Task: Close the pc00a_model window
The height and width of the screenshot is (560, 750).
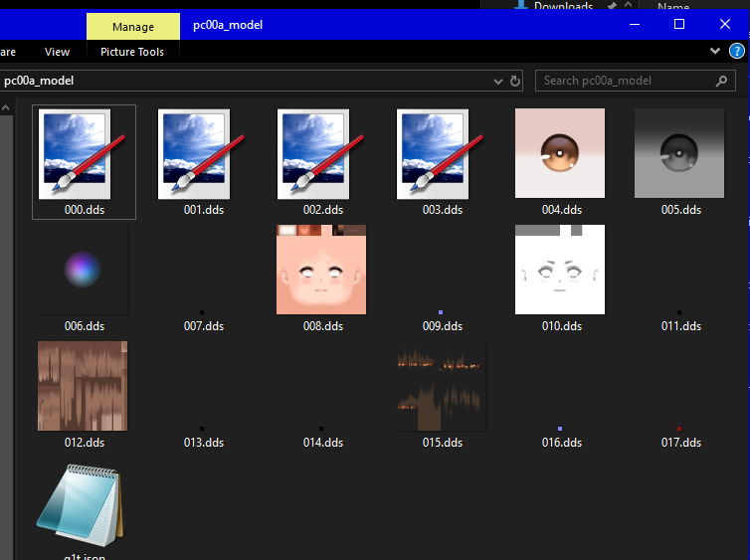Action: [x=725, y=25]
